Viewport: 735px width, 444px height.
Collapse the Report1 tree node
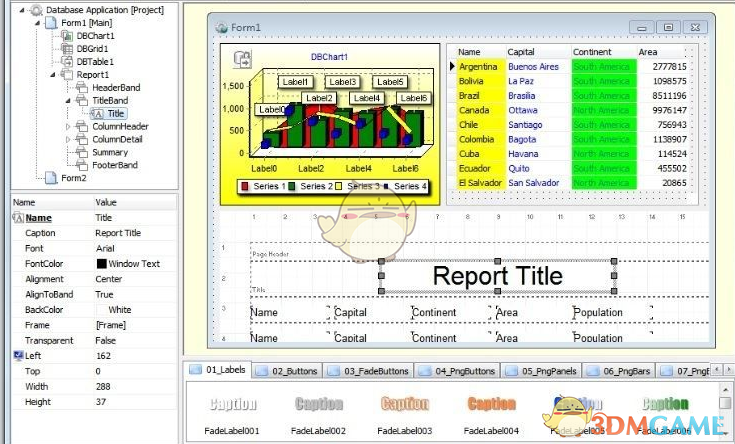click(52, 75)
